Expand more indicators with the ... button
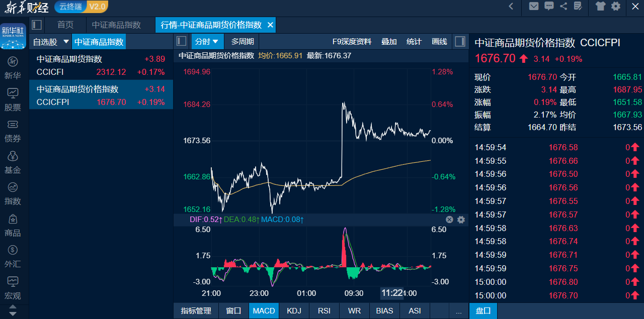 click(x=458, y=311)
